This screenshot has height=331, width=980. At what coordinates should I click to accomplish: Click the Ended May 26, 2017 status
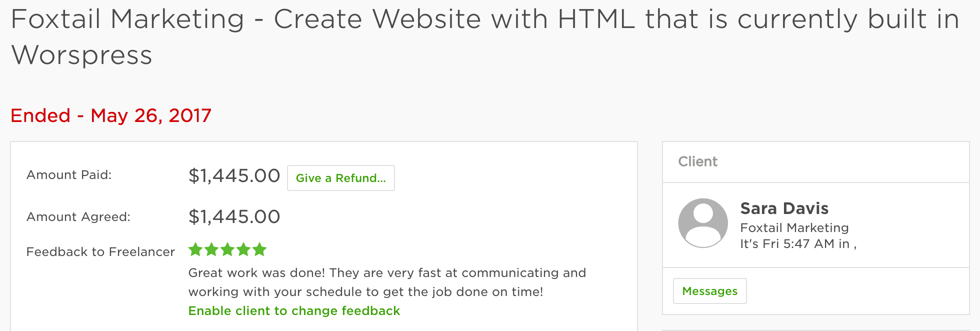111,115
